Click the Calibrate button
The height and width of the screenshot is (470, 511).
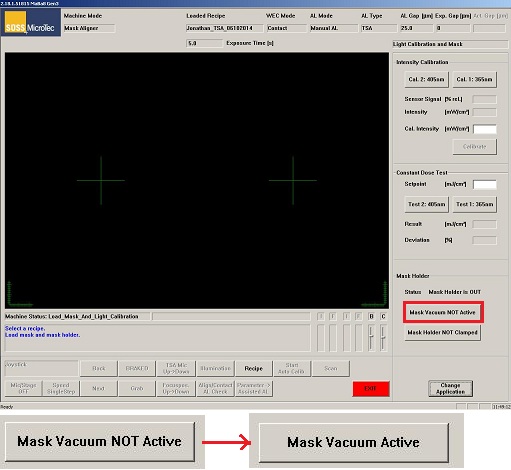point(474,147)
